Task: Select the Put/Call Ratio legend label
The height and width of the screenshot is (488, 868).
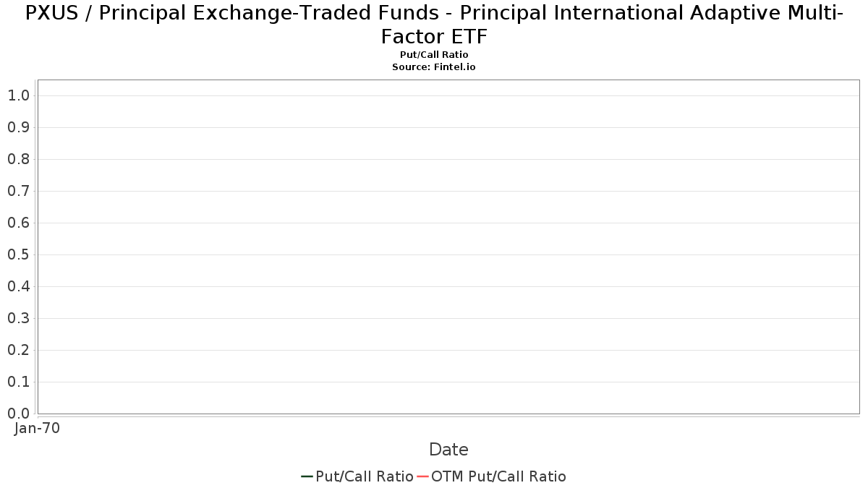Action: tap(365, 476)
